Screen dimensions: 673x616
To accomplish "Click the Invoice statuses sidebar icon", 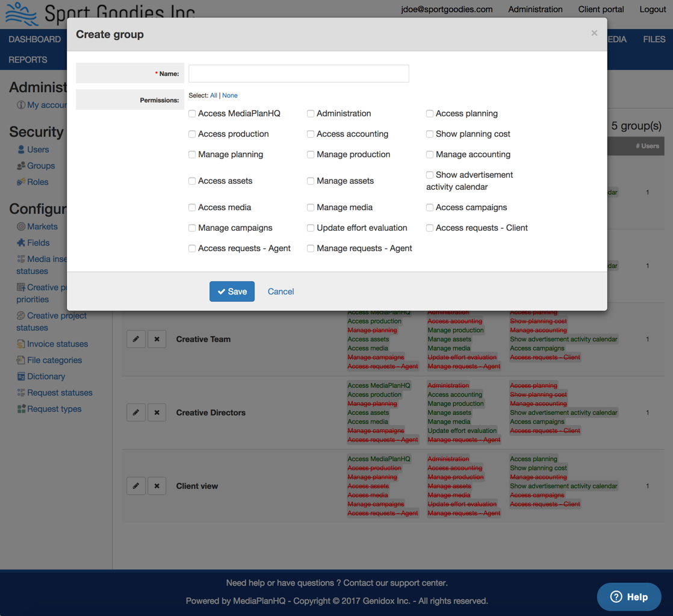I will click(21, 344).
